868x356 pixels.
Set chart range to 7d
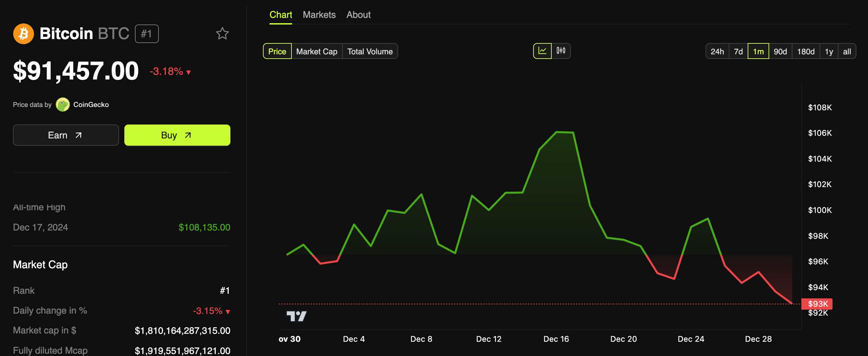738,51
